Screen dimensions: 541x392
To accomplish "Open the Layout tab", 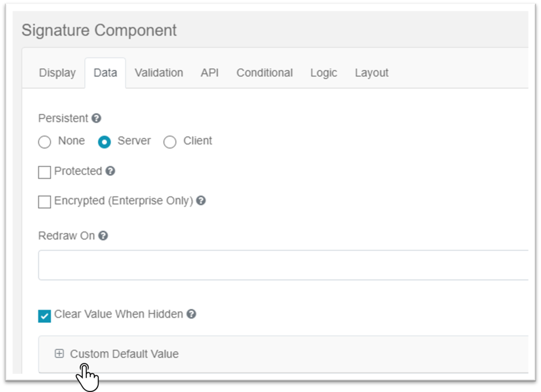I will click(371, 73).
